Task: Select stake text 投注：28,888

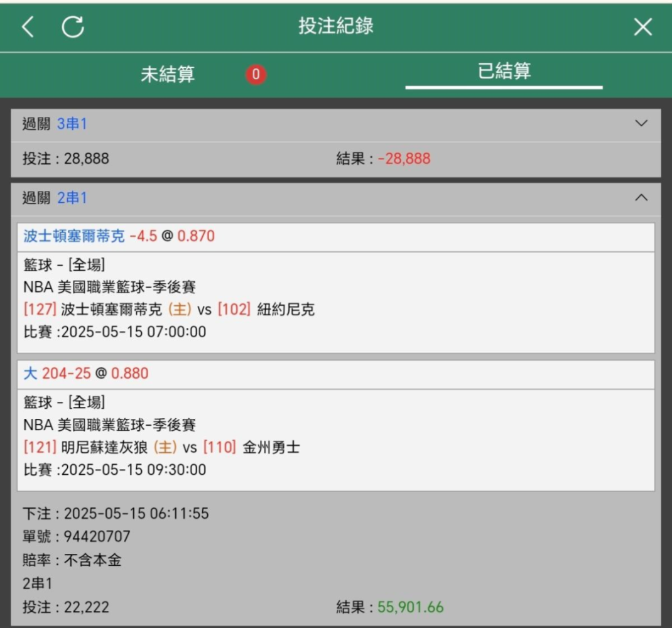Action: click(x=65, y=159)
